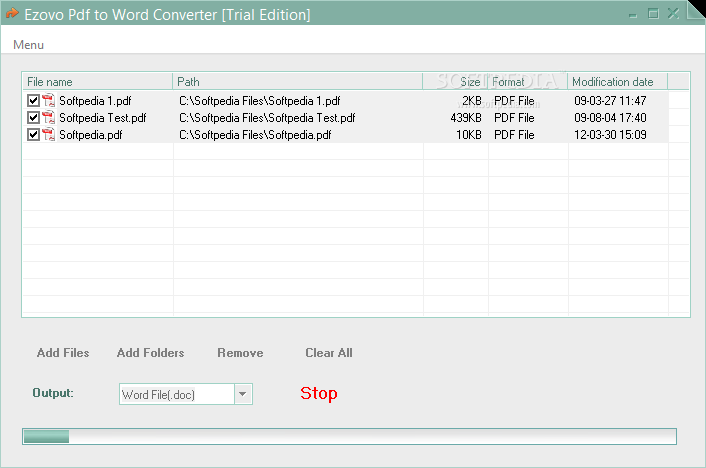This screenshot has height=468, width=706.
Task: Select the file name Softpedia 1.pdf
Action: 95,100
